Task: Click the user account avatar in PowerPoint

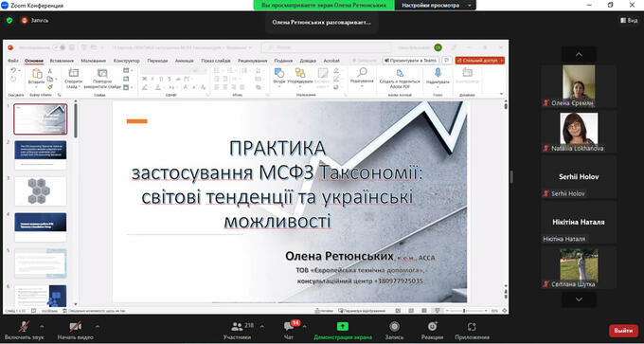Action: (x=438, y=47)
